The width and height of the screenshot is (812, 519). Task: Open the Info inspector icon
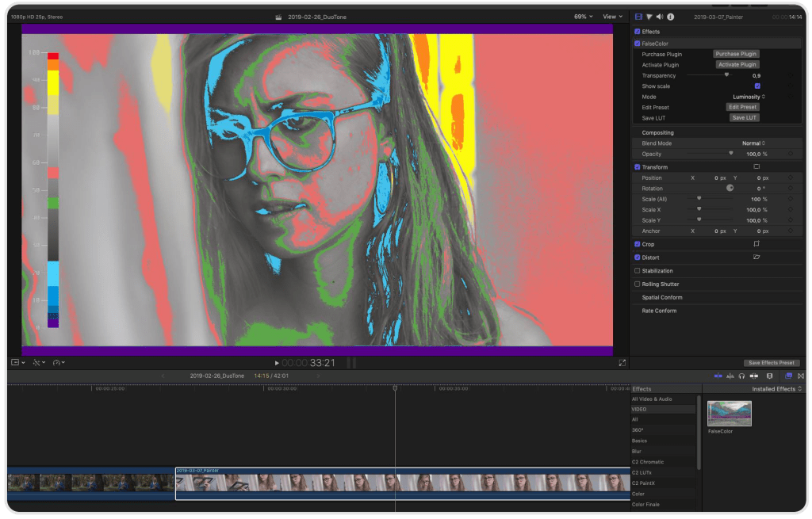[671, 16]
